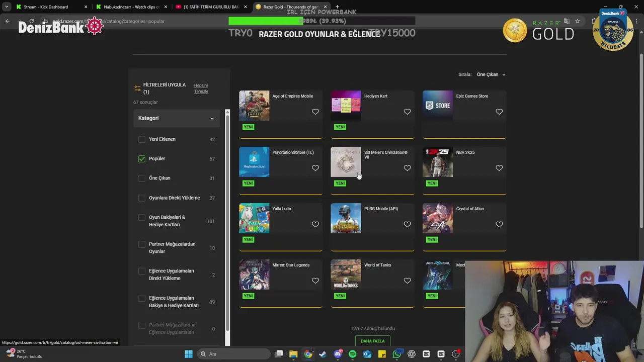Bookmark the page with the star icon

(x=578, y=21)
